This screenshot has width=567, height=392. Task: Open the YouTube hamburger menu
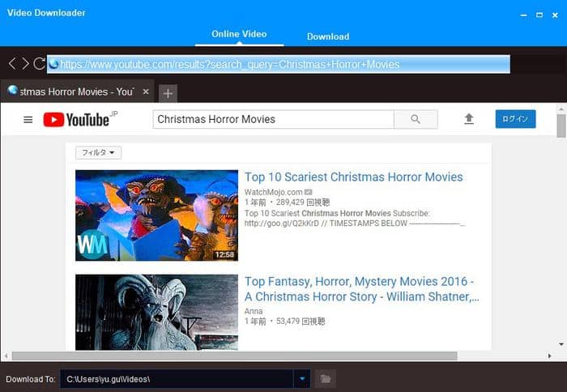28,119
